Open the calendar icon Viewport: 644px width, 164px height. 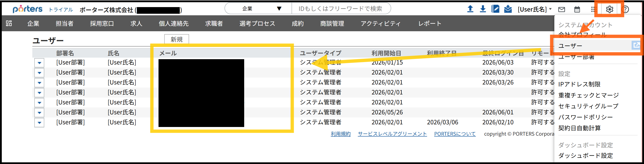click(x=577, y=10)
